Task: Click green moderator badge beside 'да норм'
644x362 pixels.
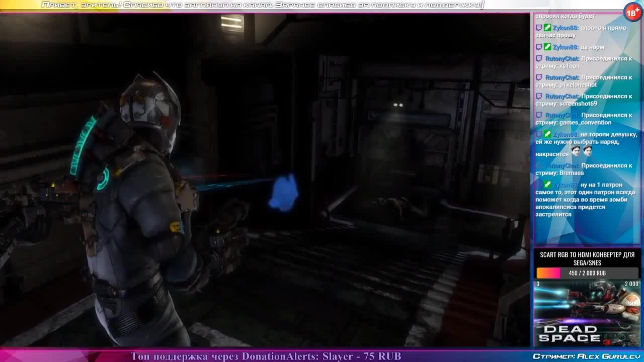Action: (547, 47)
